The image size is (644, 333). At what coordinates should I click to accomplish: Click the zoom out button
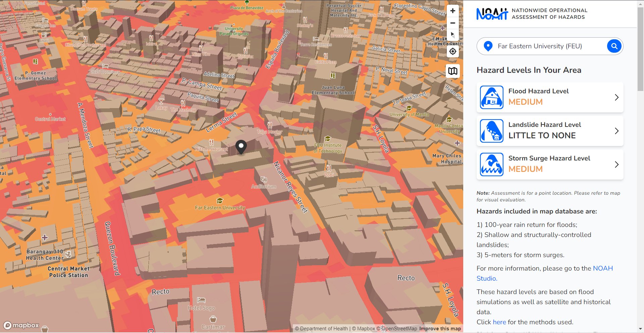pos(453,23)
